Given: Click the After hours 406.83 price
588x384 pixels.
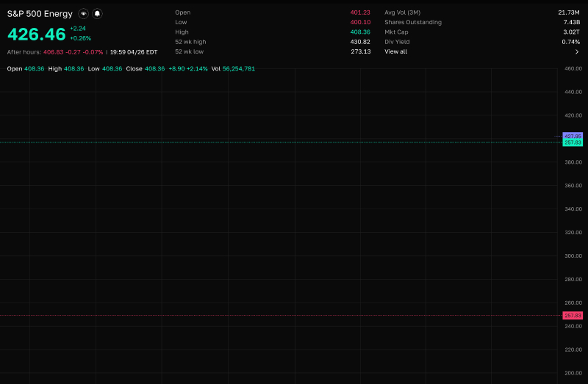Looking at the screenshot, I should pos(53,52).
